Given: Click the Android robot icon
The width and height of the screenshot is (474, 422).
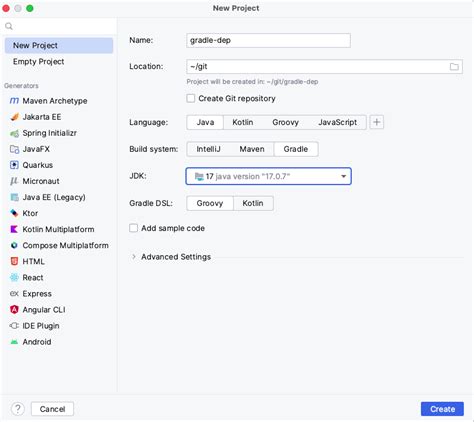Looking at the screenshot, I should point(14,342).
